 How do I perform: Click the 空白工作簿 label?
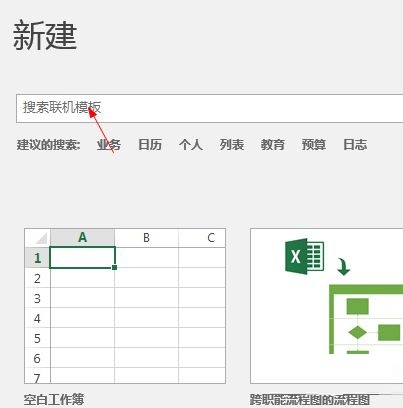pos(54,399)
